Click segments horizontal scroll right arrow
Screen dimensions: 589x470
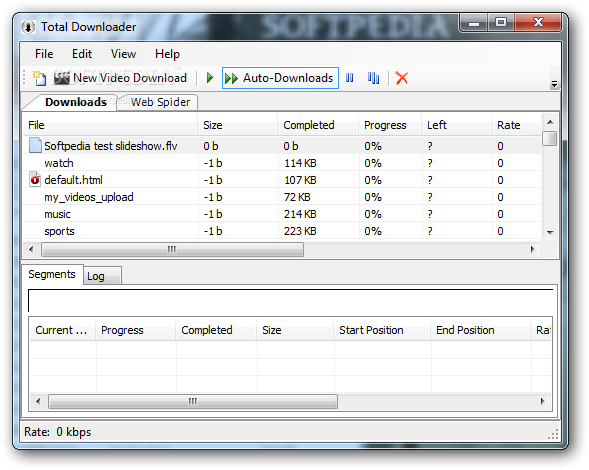pos(542,401)
